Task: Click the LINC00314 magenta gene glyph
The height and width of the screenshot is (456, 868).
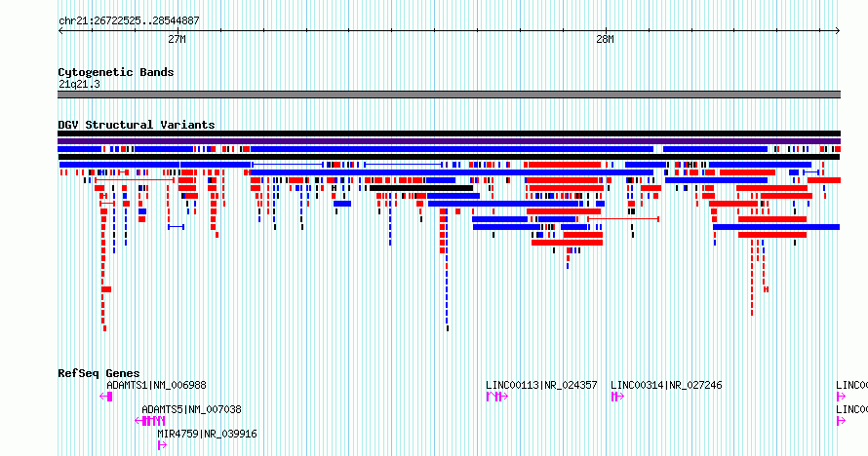Action: (x=617, y=397)
